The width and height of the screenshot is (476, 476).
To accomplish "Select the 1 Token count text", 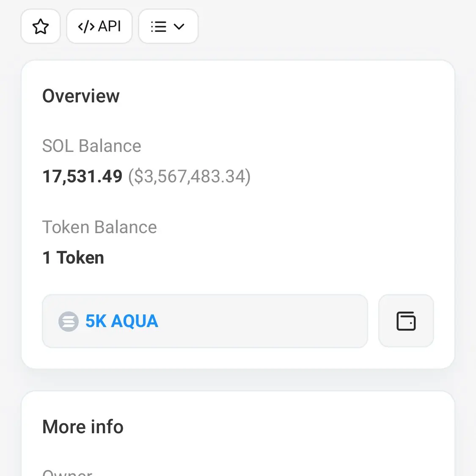I will (73, 258).
